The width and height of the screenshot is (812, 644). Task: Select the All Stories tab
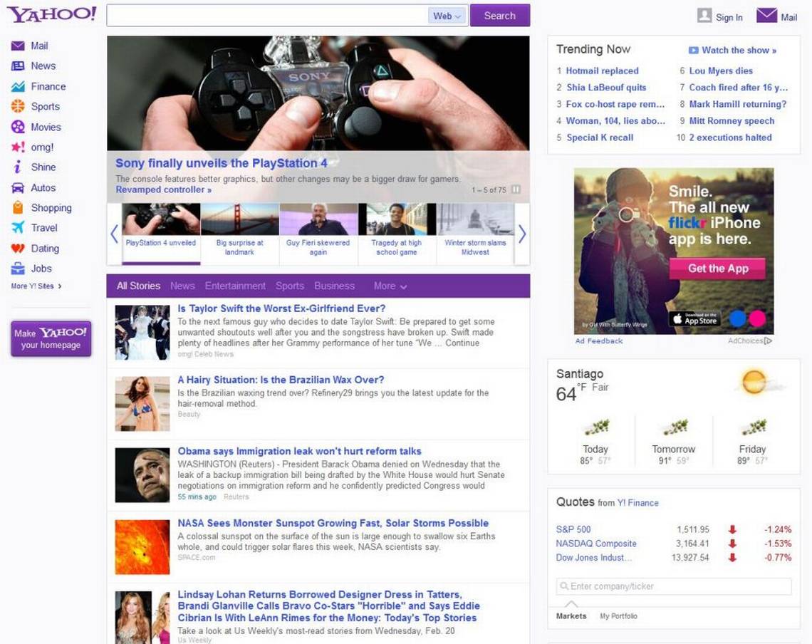tap(138, 286)
